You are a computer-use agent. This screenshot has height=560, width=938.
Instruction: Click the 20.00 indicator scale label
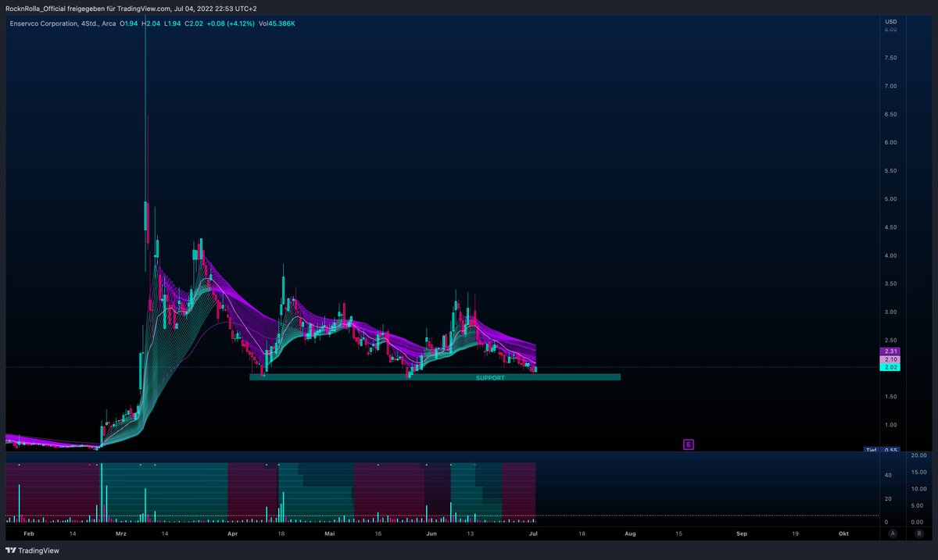click(918, 455)
